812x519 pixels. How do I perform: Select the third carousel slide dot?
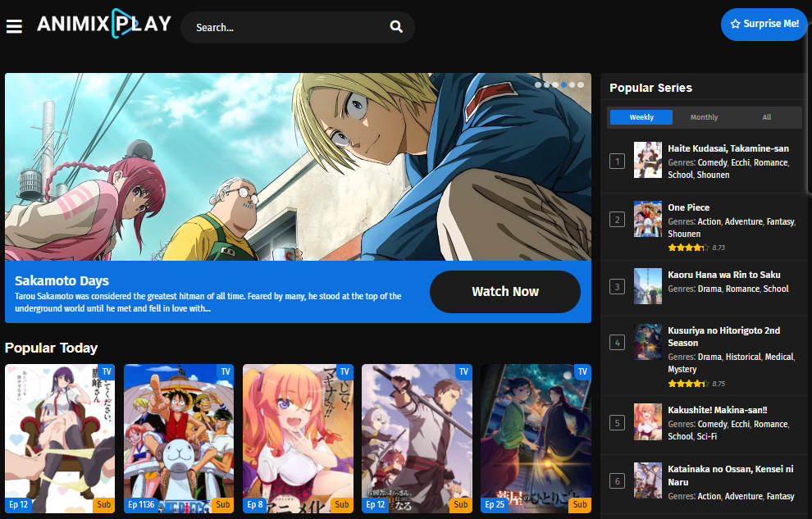[x=555, y=85]
